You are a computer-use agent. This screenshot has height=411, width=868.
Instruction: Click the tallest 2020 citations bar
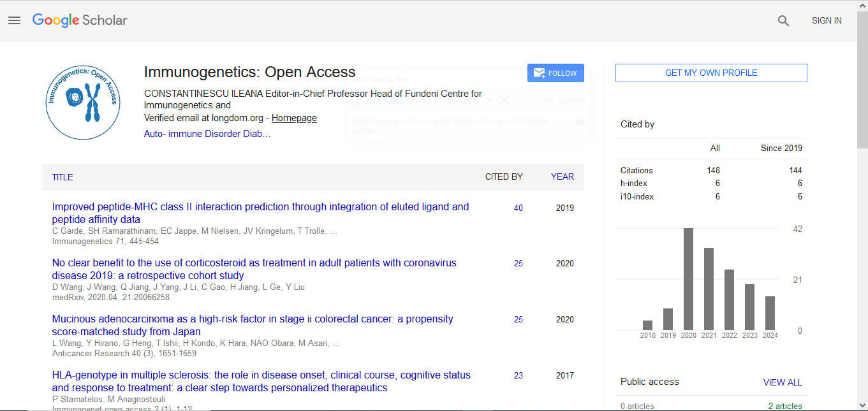point(688,279)
